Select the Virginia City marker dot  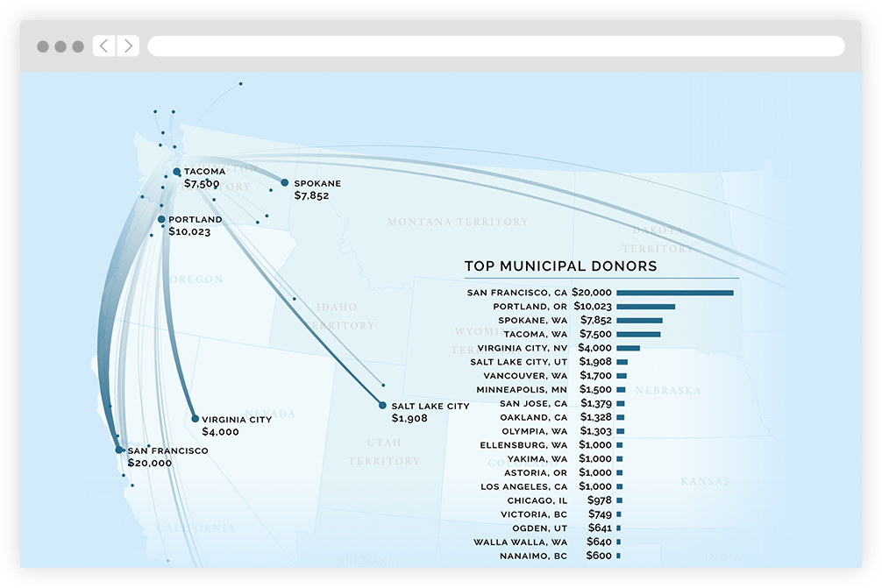point(196,419)
